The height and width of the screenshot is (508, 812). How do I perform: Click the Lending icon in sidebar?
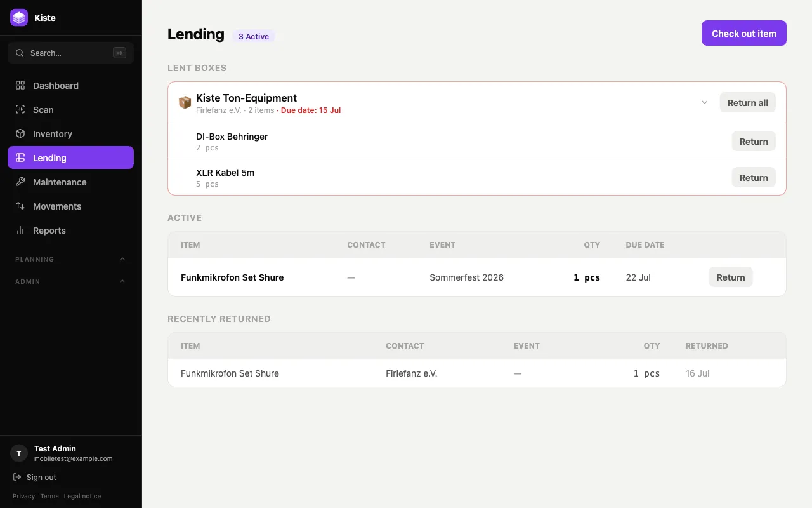point(20,157)
